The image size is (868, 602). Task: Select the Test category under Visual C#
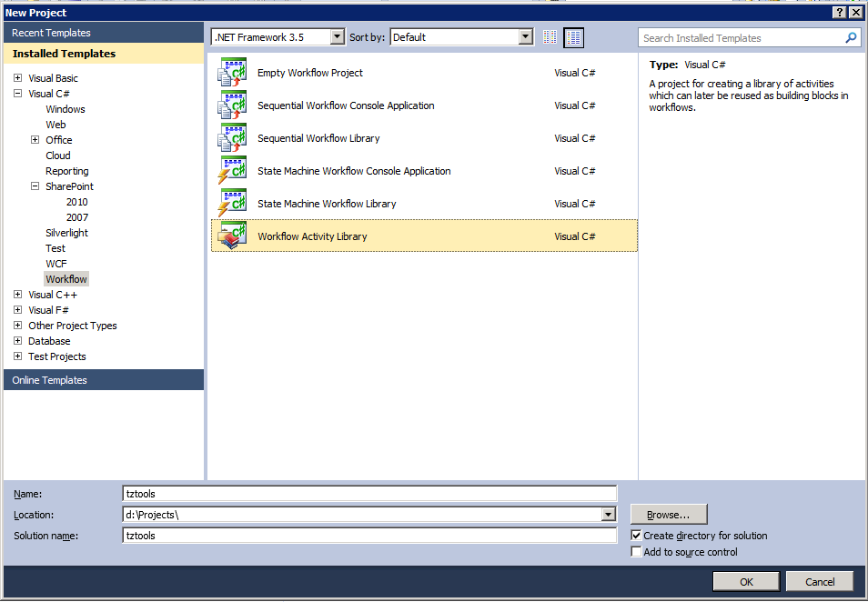point(56,248)
